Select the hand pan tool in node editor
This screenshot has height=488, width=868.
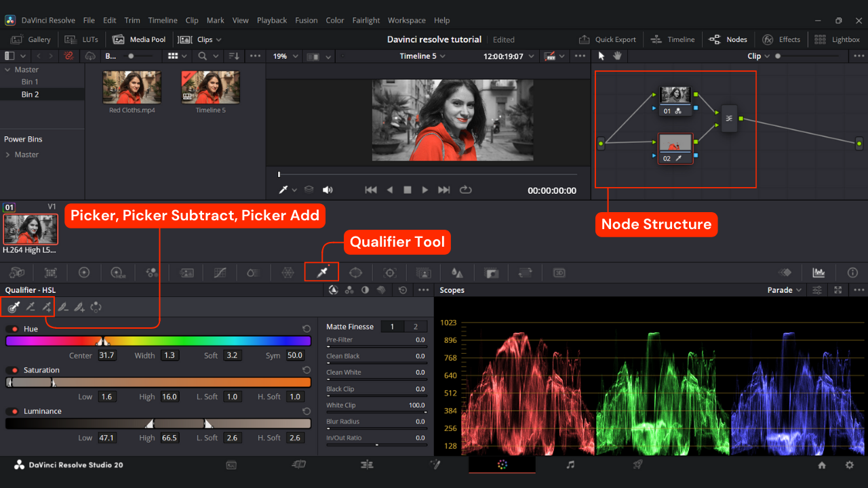click(x=617, y=56)
